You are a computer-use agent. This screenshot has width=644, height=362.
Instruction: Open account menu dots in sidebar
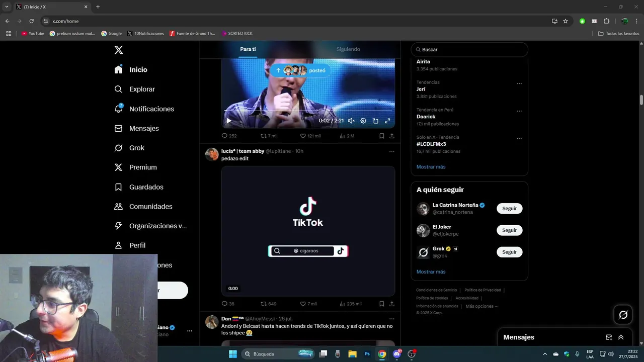pos(190,331)
